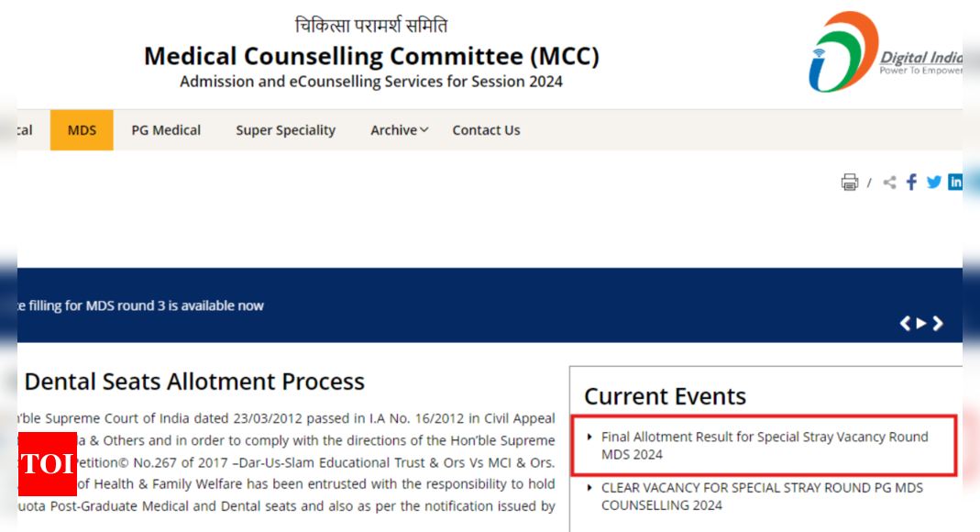Open Clear Vacancy Special Stray Round link
This screenshot has height=532, width=980.
tap(762, 496)
